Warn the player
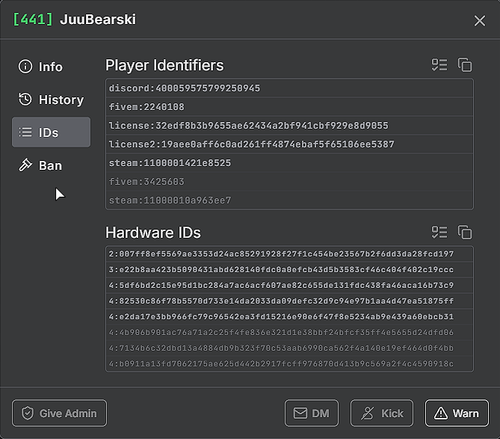The width and height of the screenshot is (500, 439). pos(457,413)
